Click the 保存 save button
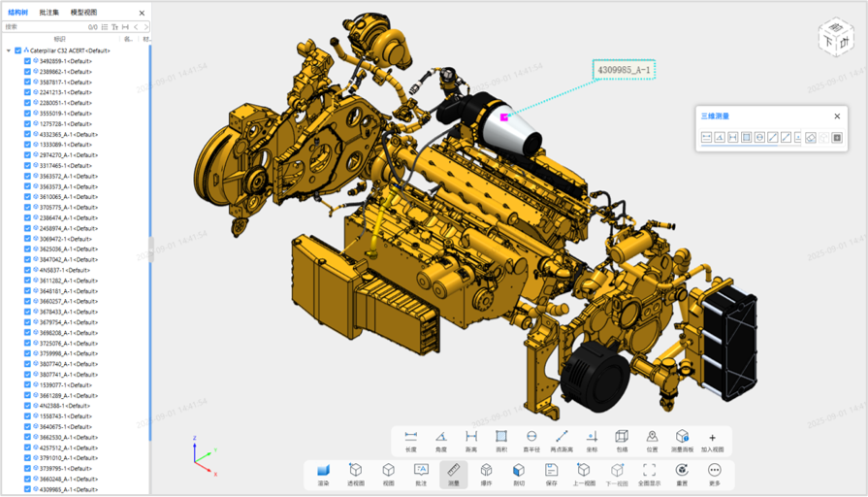The width and height of the screenshot is (868, 497). tap(551, 473)
